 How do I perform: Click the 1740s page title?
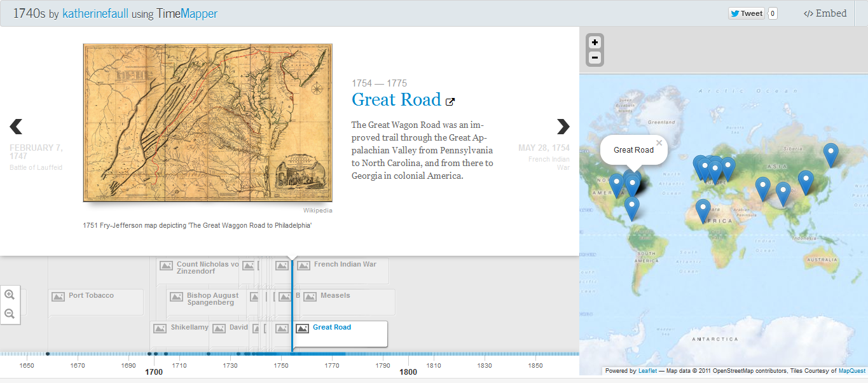click(29, 13)
